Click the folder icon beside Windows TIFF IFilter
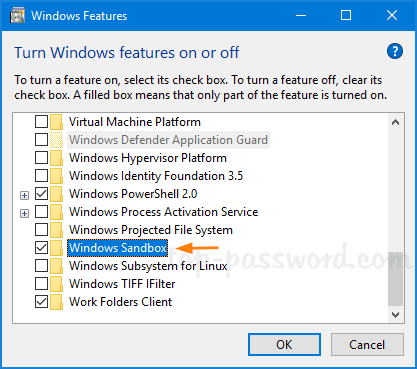Image resolution: width=417 pixels, height=369 pixels. (56, 284)
